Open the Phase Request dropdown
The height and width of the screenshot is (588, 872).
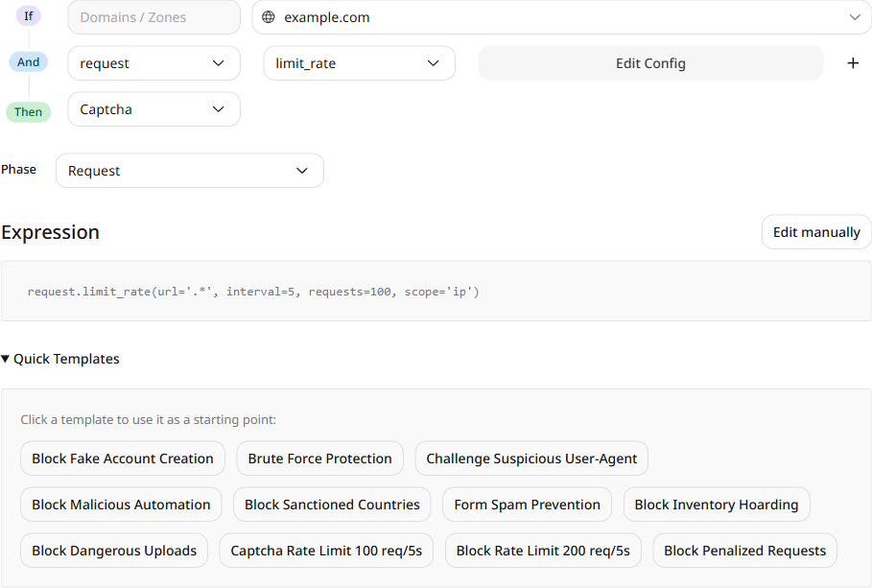click(190, 170)
